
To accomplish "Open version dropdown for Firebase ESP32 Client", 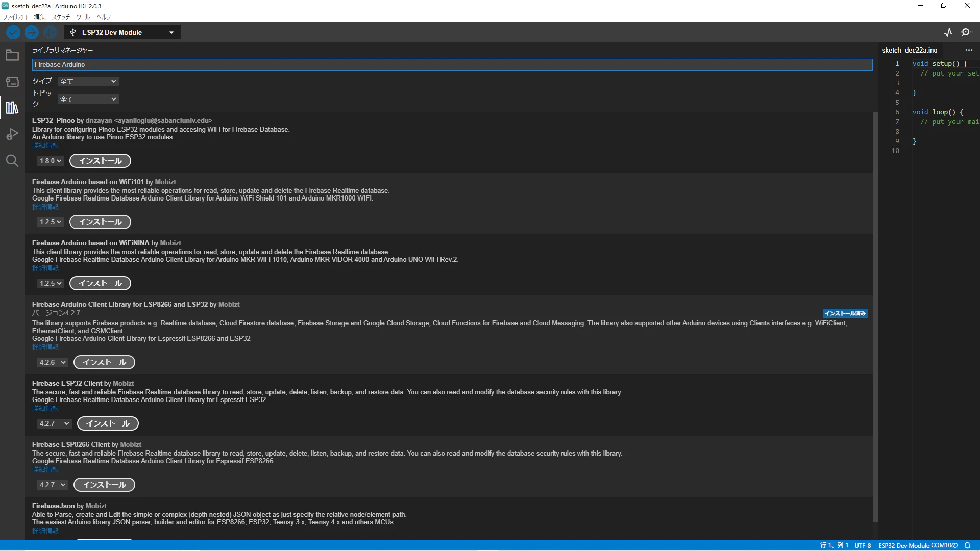I will pos(54,423).
